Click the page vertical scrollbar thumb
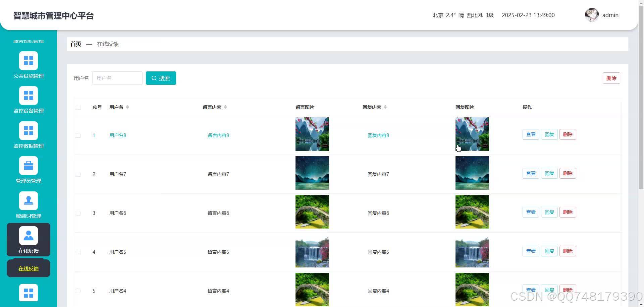The width and height of the screenshot is (644, 307). click(641, 97)
